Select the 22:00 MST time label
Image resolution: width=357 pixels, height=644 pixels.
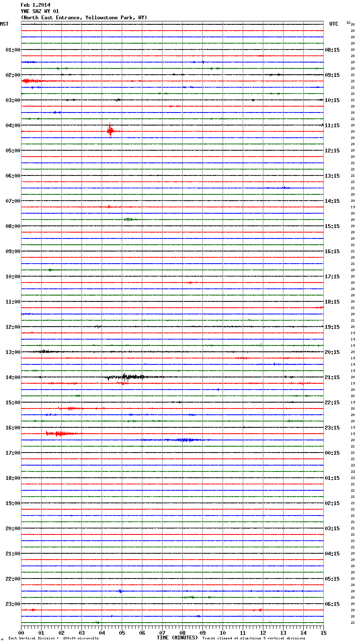(x=13, y=579)
